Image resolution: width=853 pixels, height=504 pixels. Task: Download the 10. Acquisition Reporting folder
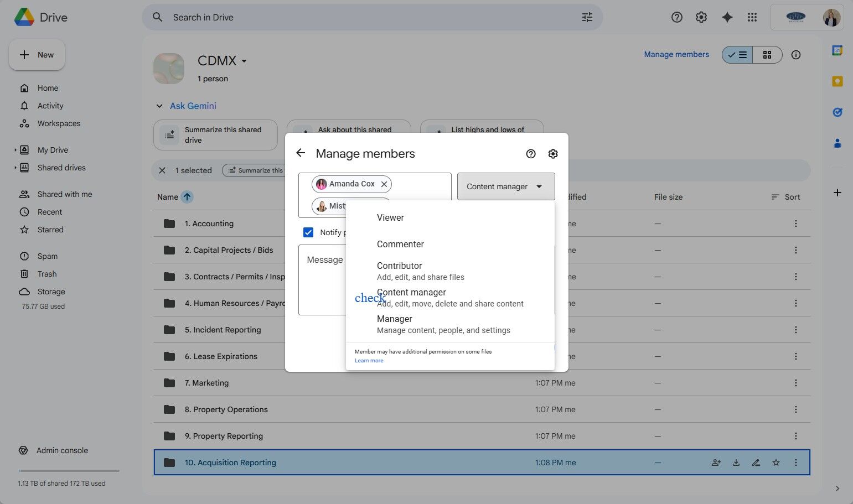click(736, 463)
